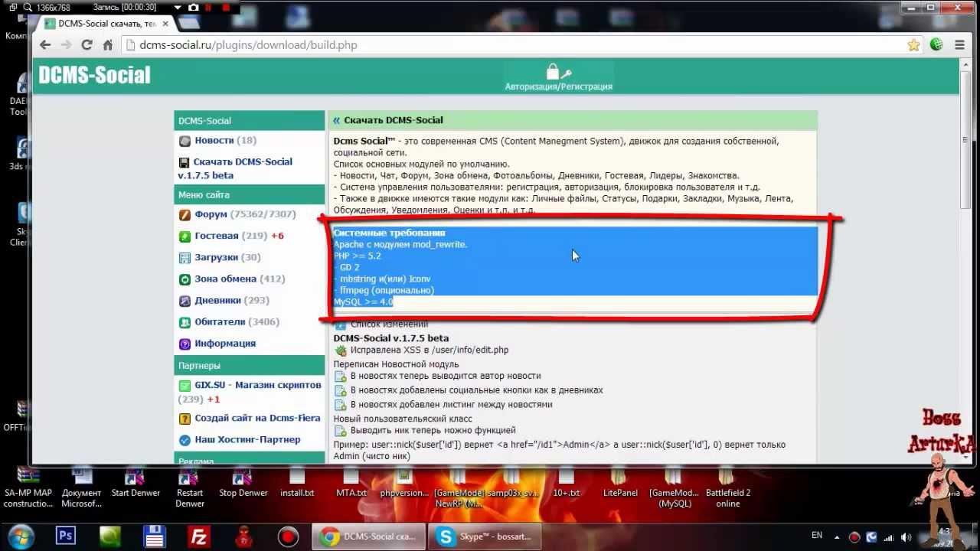980x551 pixels.
Task: Click the text 'Исправлена XSS в /user/info/edit.php'
Action: click(x=430, y=350)
